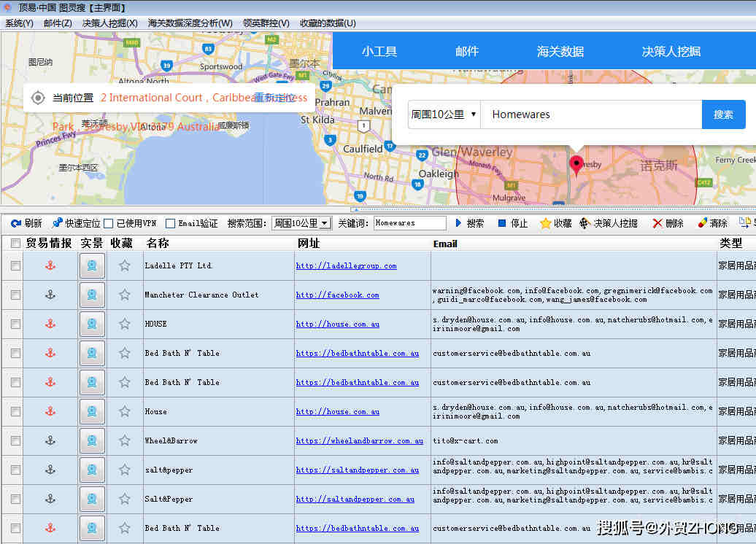Screen dimensions: 756x544
Task: Click the blue 搜索 button on map panel
Action: click(x=723, y=114)
